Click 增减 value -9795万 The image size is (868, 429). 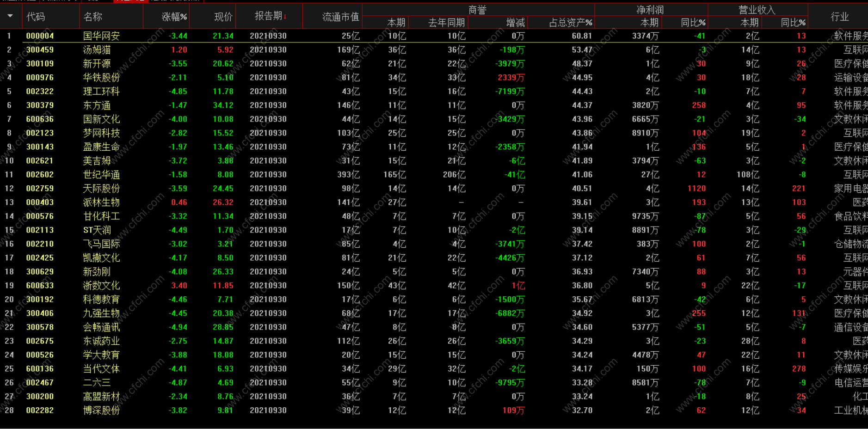pos(510,382)
